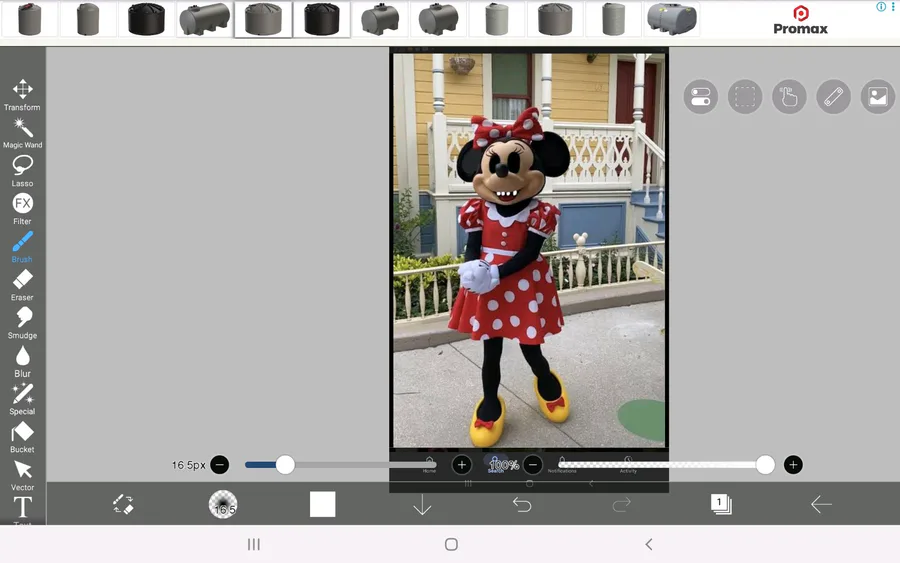
Task: Select the Bucket fill tool
Action: point(22,437)
